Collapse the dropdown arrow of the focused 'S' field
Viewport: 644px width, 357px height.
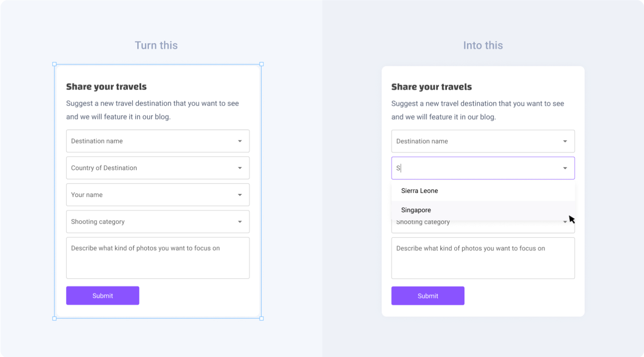pos(565,168)
